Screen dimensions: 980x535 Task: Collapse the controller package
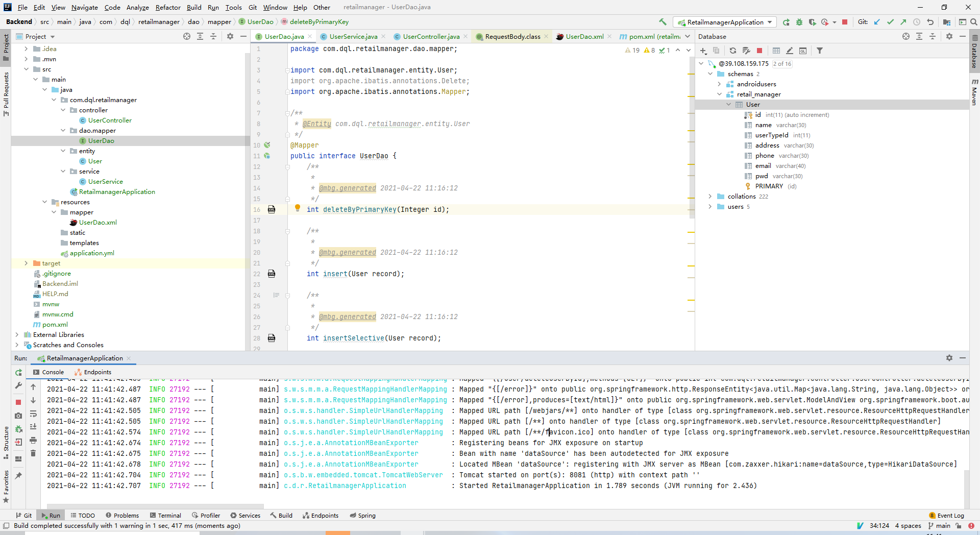coord(63,110)
